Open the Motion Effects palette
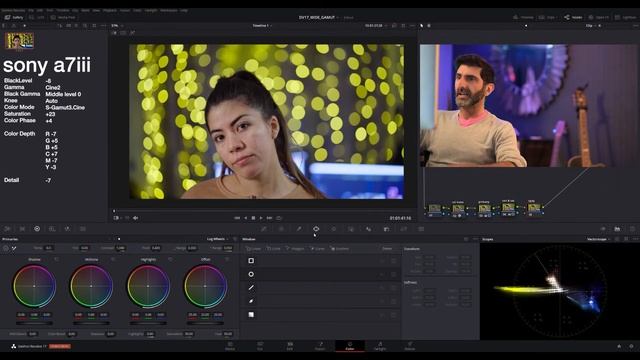This screenshot has height=360, width=640. [x=82, y=229]
